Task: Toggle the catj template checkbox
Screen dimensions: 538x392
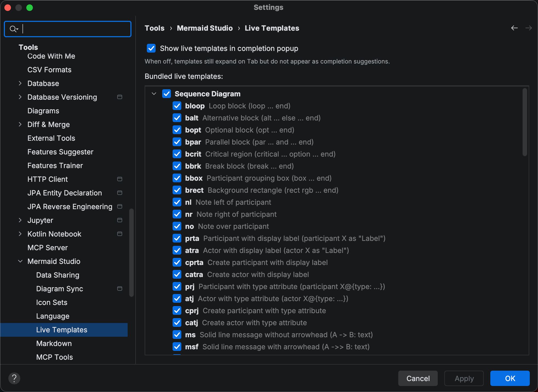Action: pos(177,322)
